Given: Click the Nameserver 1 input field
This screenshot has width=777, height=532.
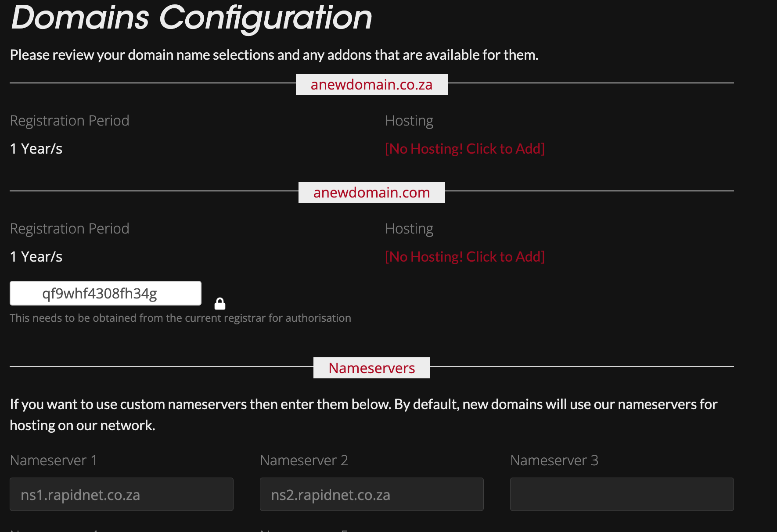Looking at the screenshot, I should [122, 494].
